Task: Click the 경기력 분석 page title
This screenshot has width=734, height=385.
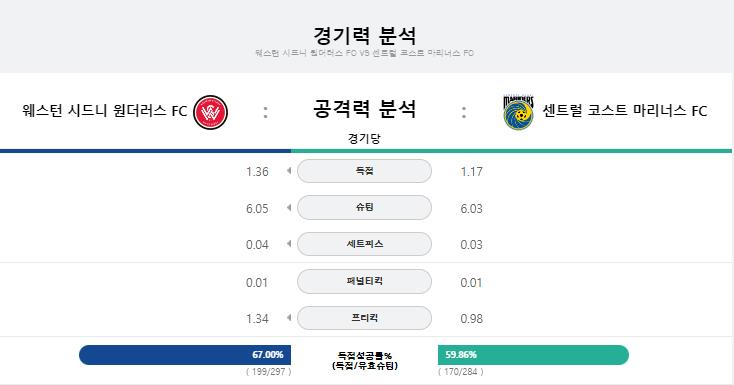Action: click(x=364, y=35)
